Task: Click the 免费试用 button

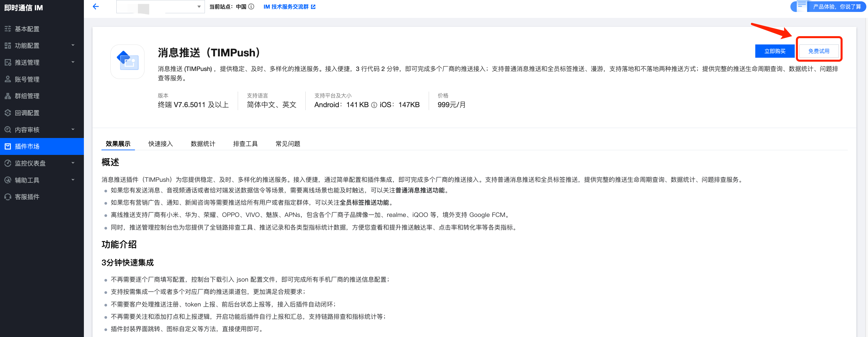Action: coord(819,51)
